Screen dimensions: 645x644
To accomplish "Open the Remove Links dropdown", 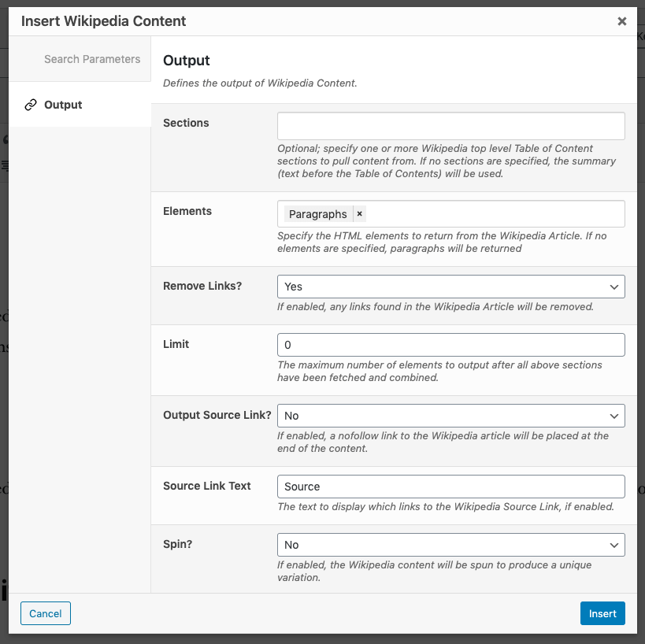I will coord(450,287).
